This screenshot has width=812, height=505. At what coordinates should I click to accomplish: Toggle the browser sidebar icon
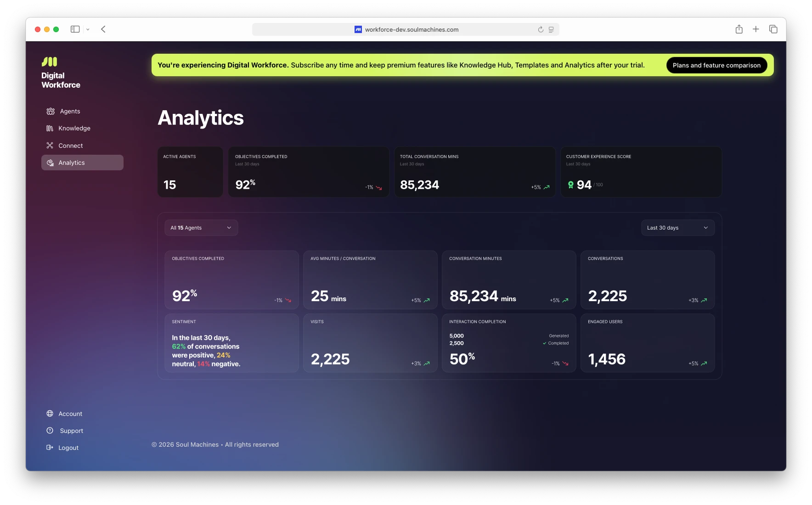click(75, 29)
